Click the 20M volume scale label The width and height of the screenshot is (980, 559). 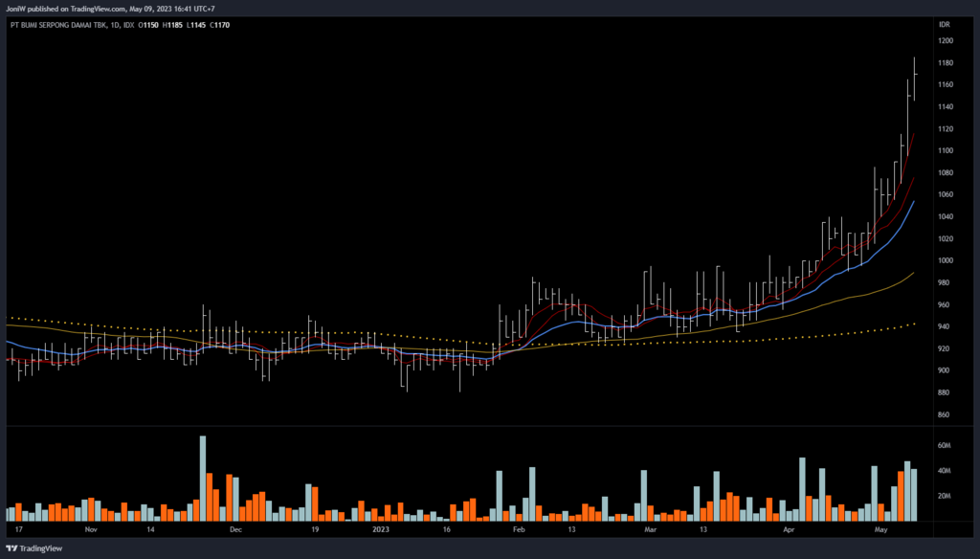click(x=945, y=496)
